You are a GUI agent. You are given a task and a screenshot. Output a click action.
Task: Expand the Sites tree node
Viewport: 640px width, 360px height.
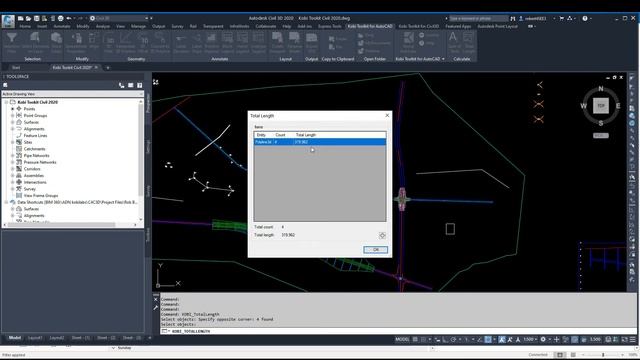click(x=13, y=142)
